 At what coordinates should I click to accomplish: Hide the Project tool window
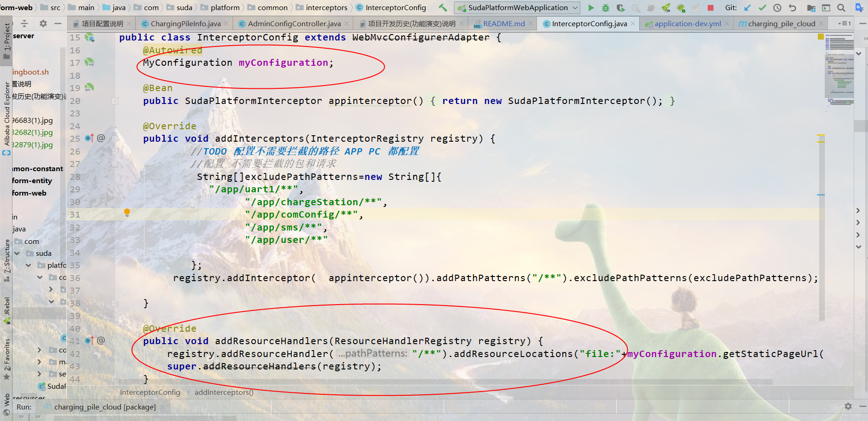(58, 23)
